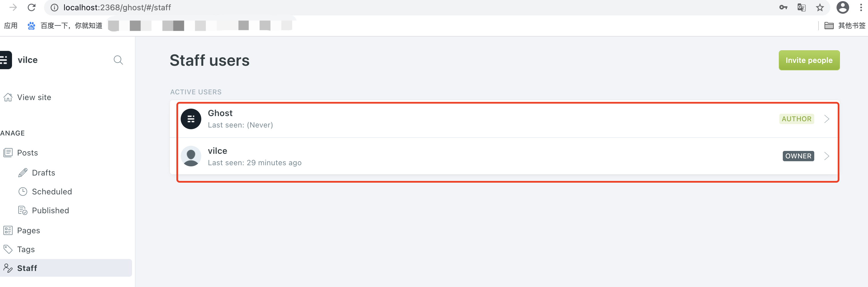Select the Drafts pencil icon
This screenshot has height=287, width=868.
tap(23, 172)
